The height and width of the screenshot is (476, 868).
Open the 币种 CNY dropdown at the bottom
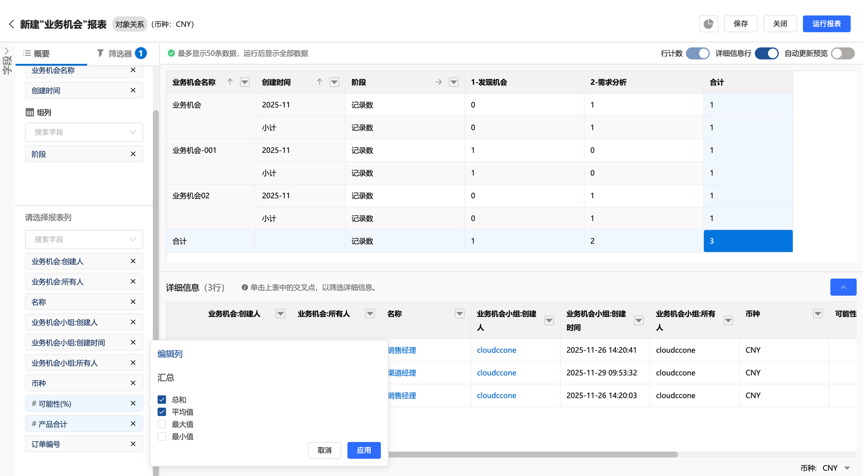coord(847,468)
